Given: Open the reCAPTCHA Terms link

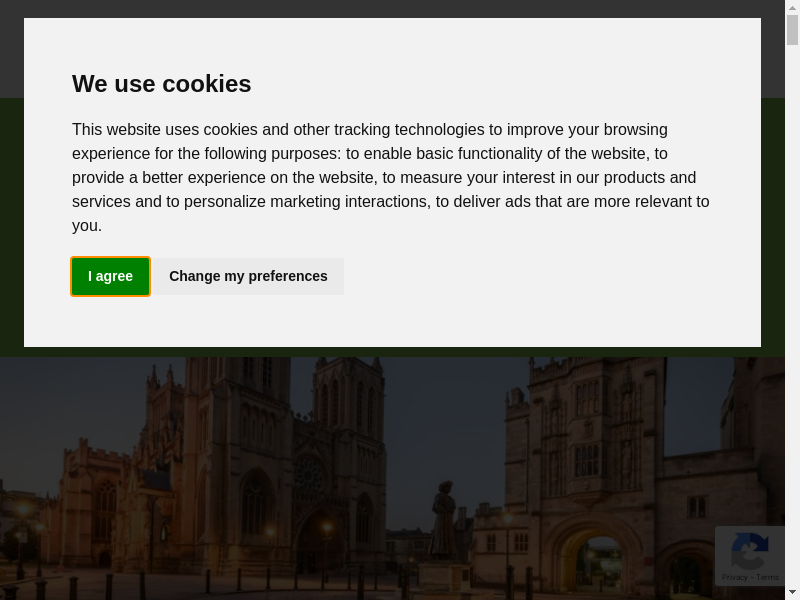Looking at the screenshot, I should click(x=768, y=577).
